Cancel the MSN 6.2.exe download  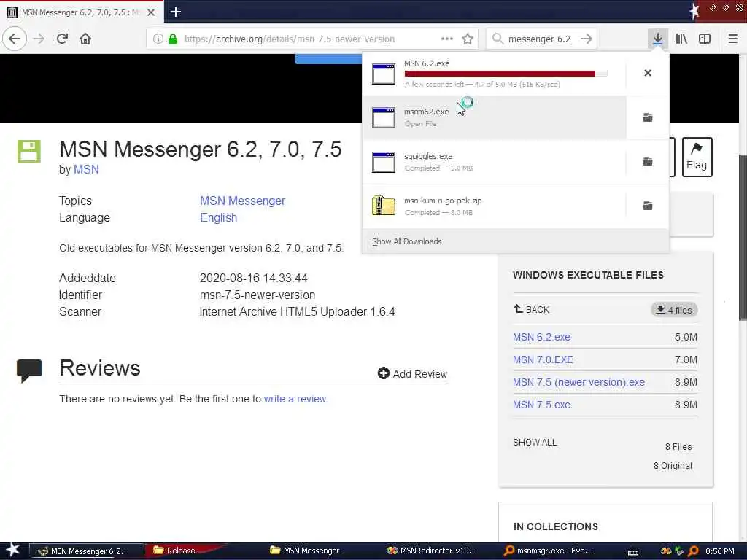(648, 73)
